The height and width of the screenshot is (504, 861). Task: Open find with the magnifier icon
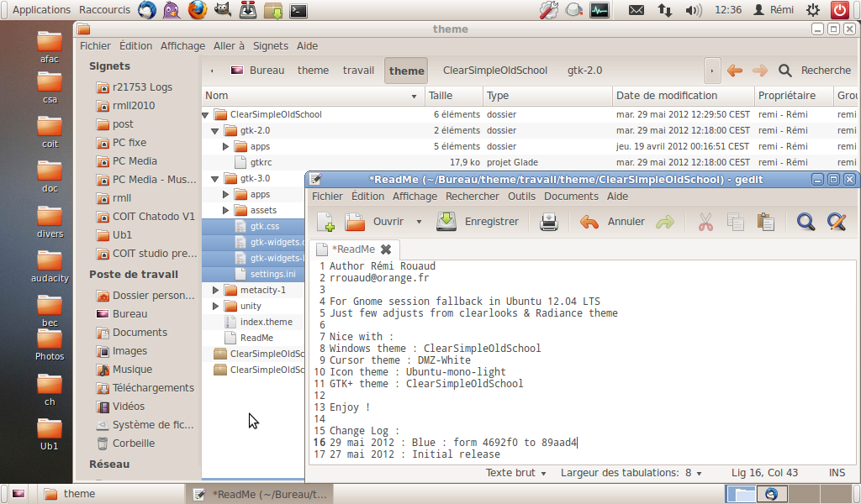pyautogui.click(x=805, y=222)
